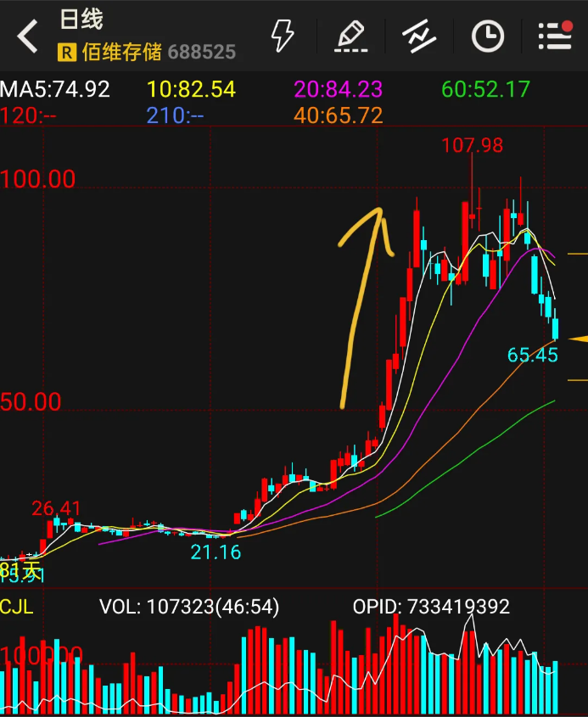Tap the red 120:-- moving average label
This screenshot has height=717, width=588.
tap(28, 115)
